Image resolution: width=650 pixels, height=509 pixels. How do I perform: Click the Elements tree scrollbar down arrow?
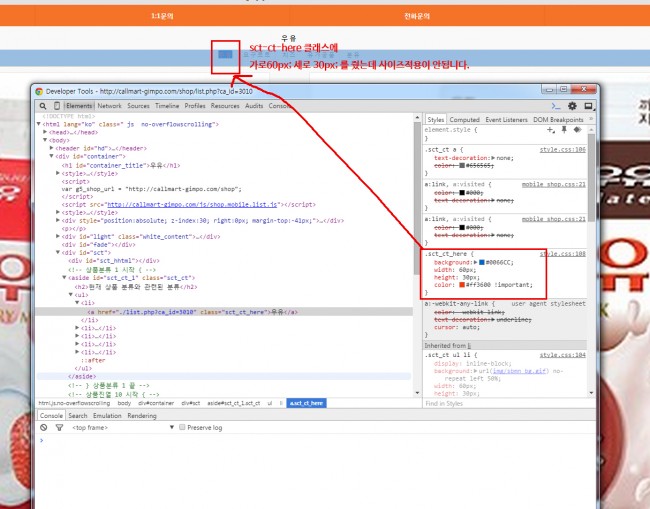pos(417,393)
